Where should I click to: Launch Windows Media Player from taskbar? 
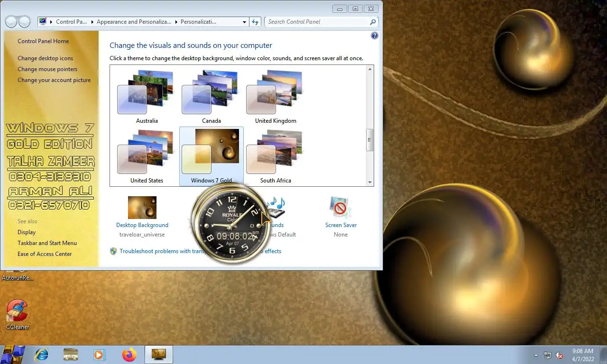pyautogui.click(x=99, y=355)
